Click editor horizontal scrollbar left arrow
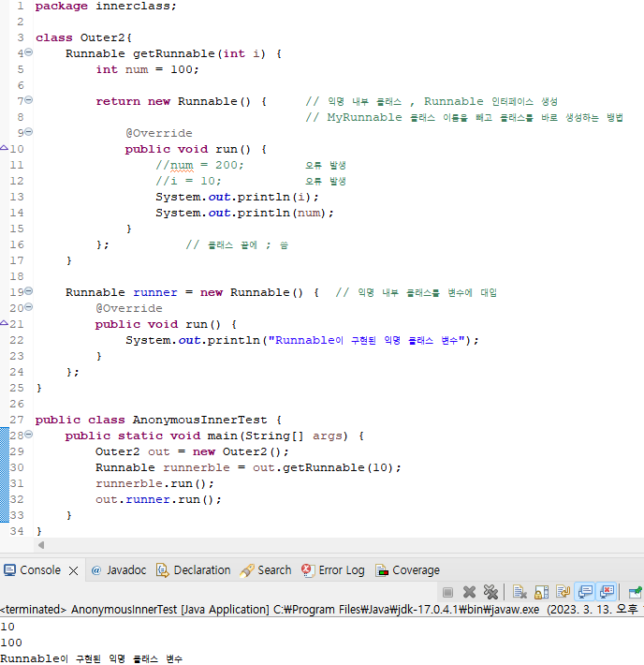 coord(41,545)
